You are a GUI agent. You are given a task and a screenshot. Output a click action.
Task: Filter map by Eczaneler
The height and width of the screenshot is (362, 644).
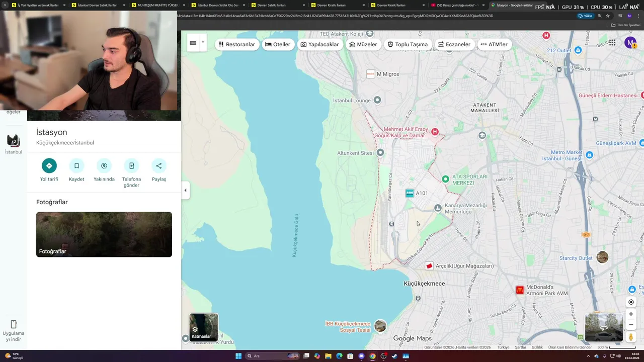(x=454, y=44)
